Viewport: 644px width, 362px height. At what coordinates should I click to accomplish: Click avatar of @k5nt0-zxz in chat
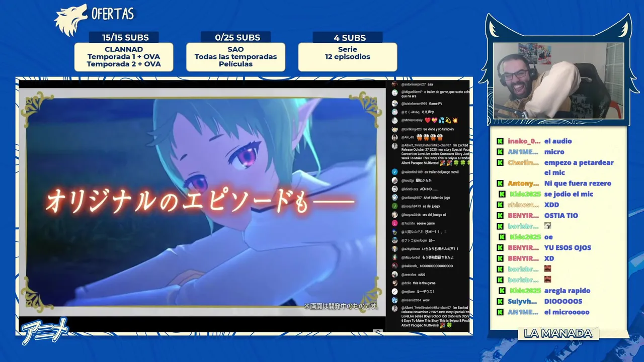pyautogui.click(x=395, y=189)
